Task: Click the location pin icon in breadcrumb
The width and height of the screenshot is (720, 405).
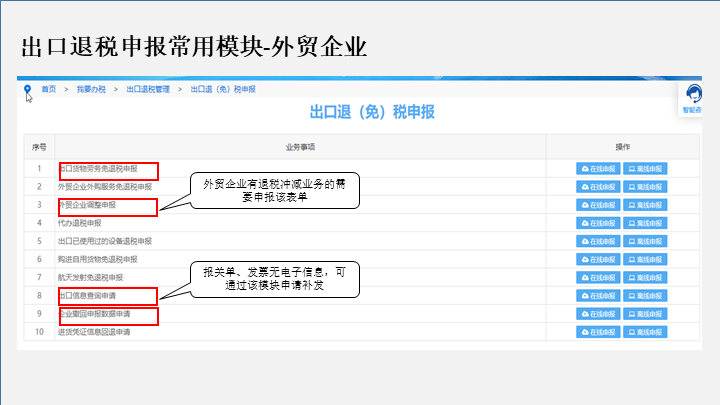Action: (28, 89)
